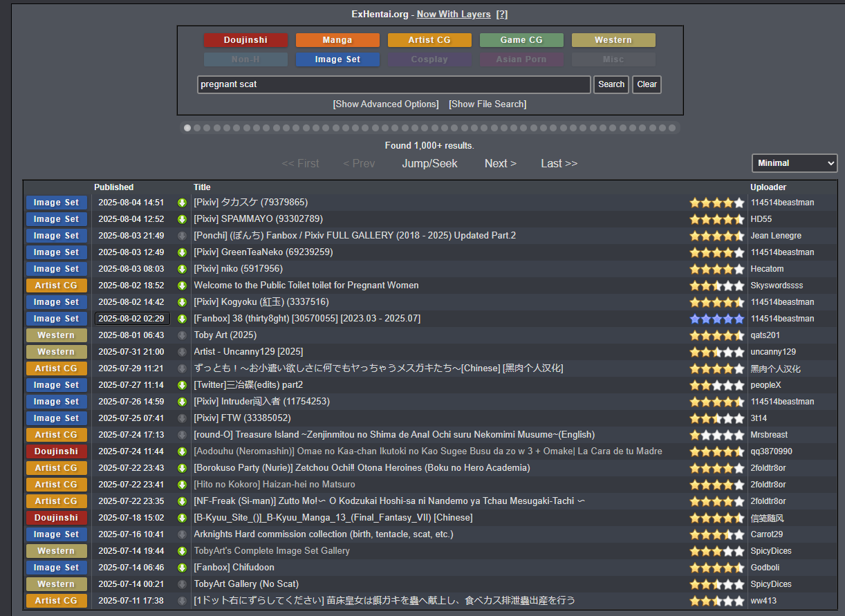
Task: Click the Published column header
Action: [114, 187]
